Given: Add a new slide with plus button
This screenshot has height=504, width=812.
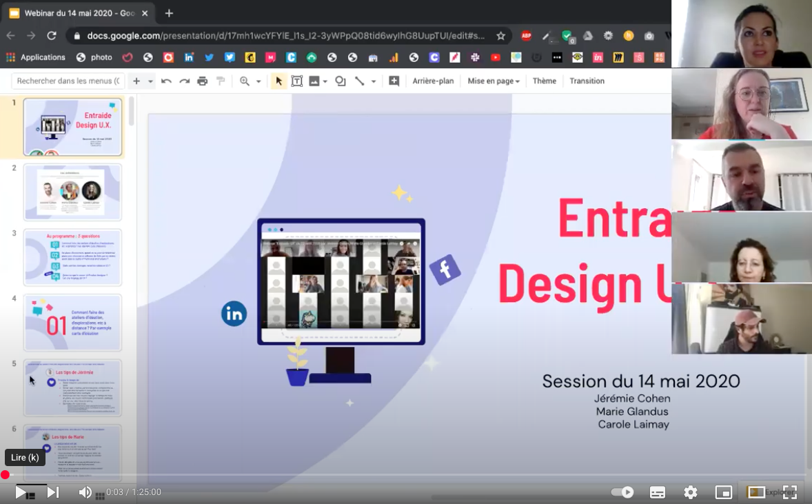Looking at the screenshot, I should pos(136,81).
